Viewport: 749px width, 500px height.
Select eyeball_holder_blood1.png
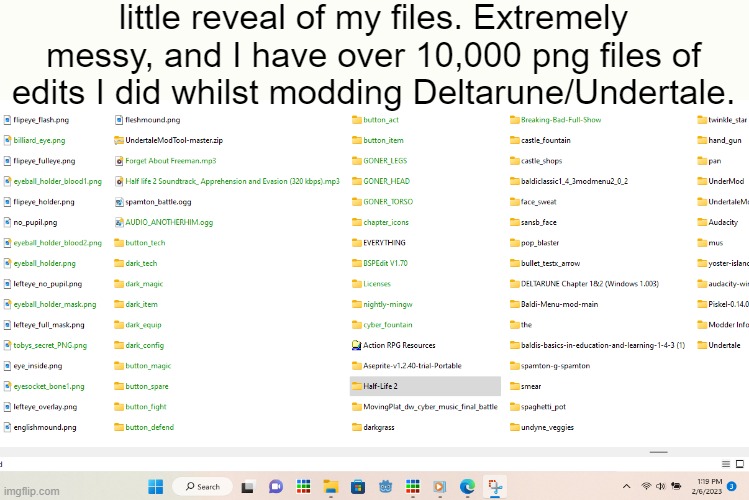[x=53, y=181]
